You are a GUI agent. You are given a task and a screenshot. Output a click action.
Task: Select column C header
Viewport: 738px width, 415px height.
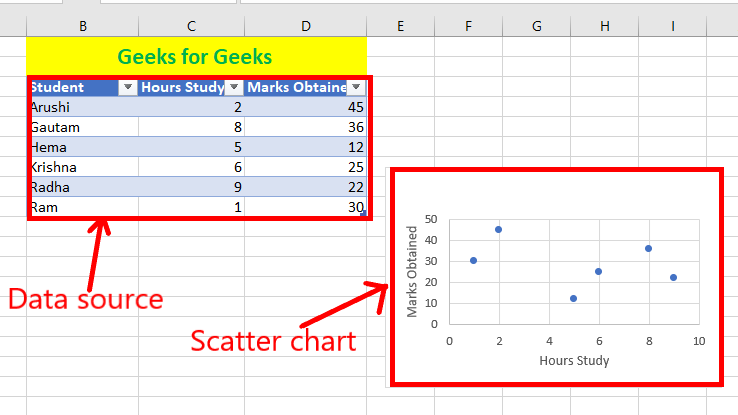(x=192, y=26)
